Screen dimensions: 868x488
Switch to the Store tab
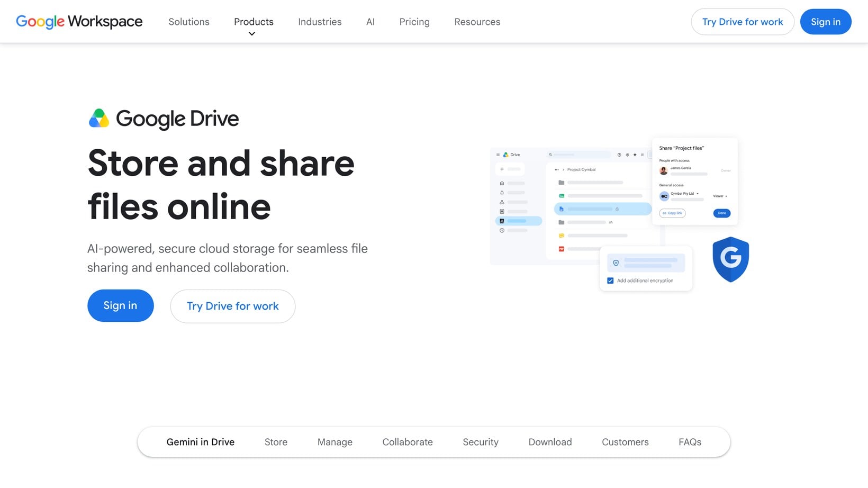[x=276, y=442]
